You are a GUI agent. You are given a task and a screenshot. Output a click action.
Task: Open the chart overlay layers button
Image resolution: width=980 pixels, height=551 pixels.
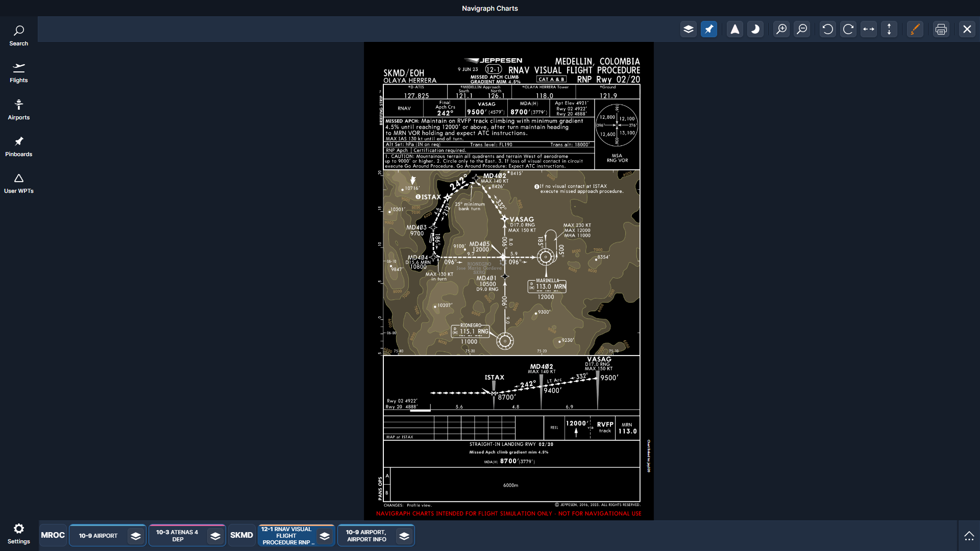coord(689,29)
